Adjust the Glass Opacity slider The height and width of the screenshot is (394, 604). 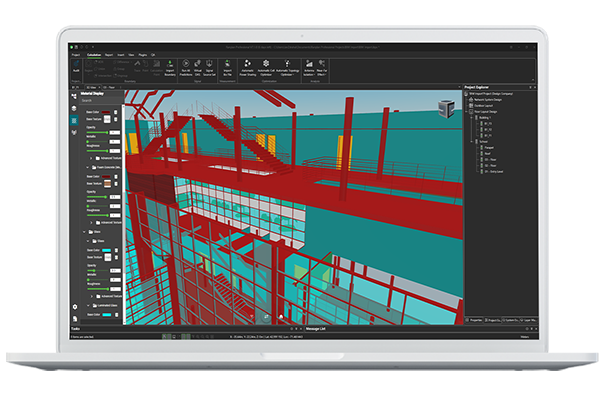97,271
